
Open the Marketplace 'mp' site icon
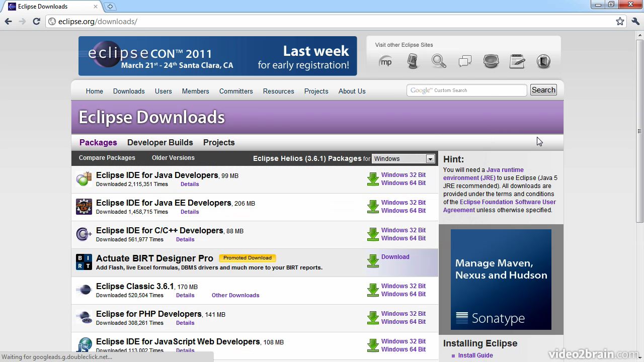point(385,62)
